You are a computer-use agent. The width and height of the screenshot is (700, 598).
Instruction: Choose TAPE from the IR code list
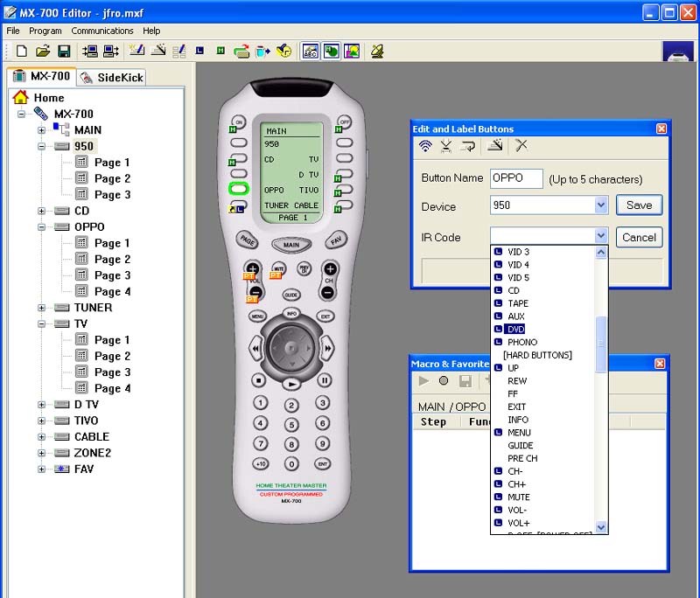tap(518, 303)
